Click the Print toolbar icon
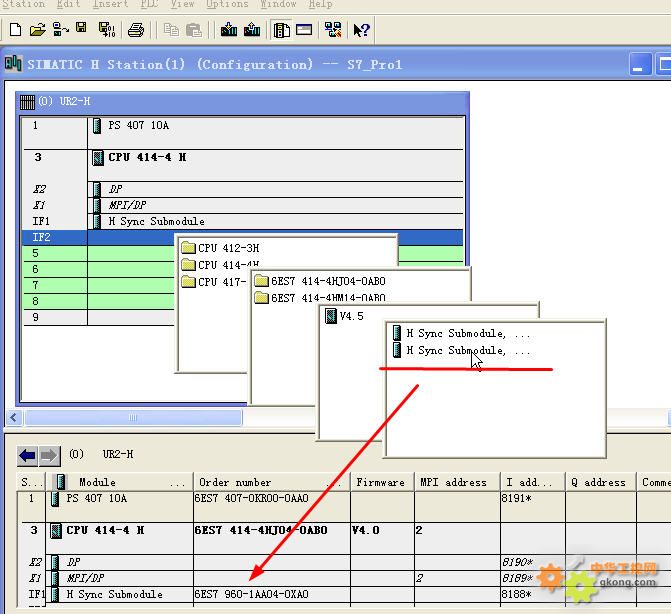The image size is (671, 614). tap(136, 30)
